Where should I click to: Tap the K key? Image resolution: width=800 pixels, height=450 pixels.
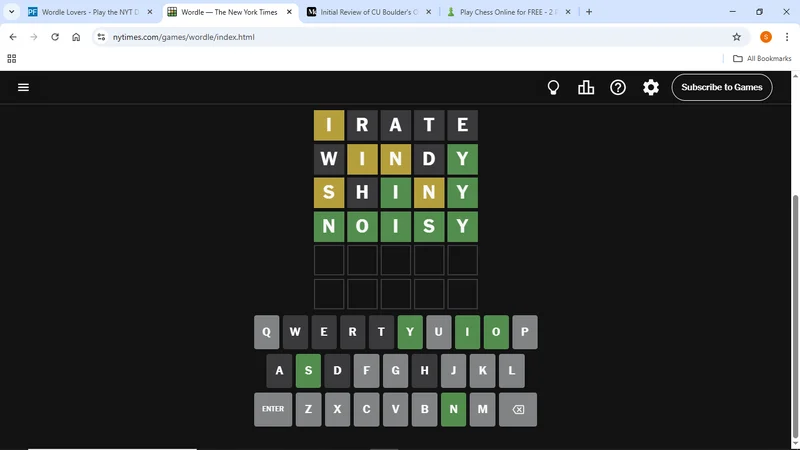(x=483, y=371)
